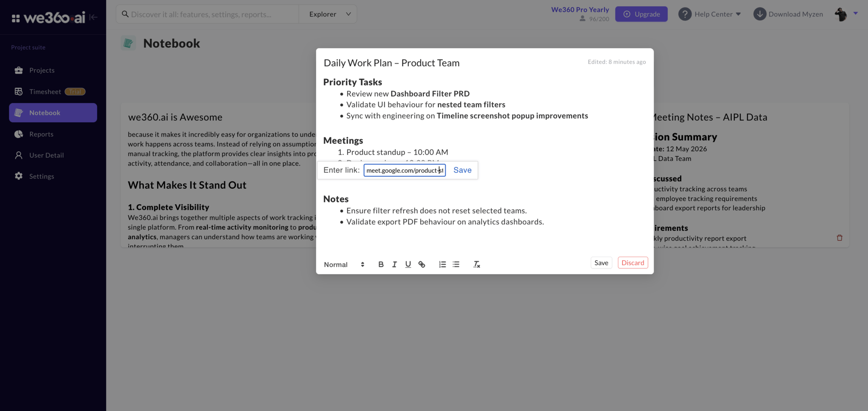Apply bullet list formatting
Viewport: 868px width, 411px height.
(456, 264)
